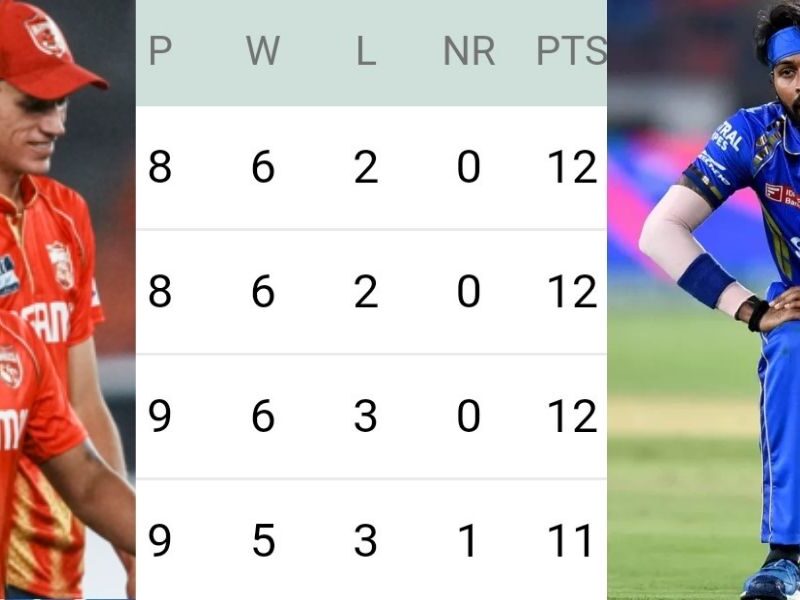Click the P column header

coord(160,51)
